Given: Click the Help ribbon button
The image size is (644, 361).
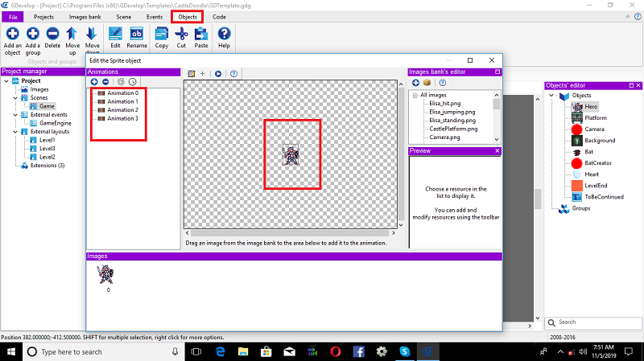Looking at the screenshot, I should pyautogui.click(x=224, y=38).
